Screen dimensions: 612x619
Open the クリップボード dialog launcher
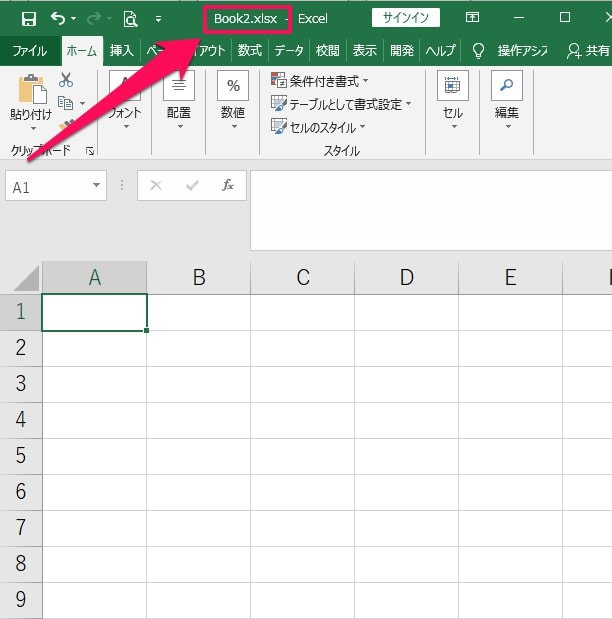90,151
